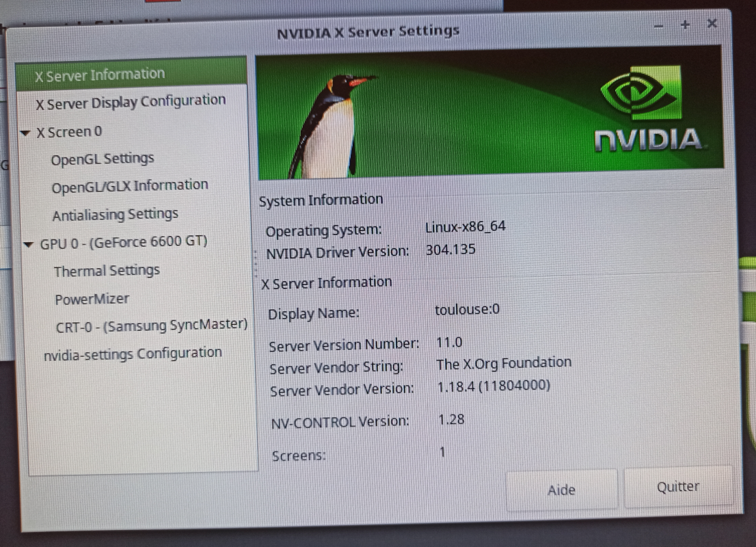
Task: Click the Aide help button
Action: tap(562, 490)
